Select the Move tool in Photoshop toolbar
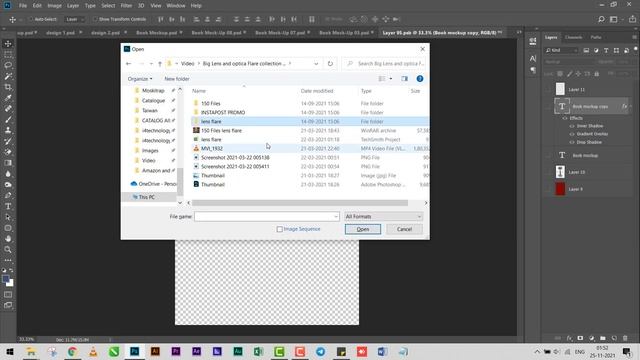Viewport: 640px width, 360px height. pos(8,44)
